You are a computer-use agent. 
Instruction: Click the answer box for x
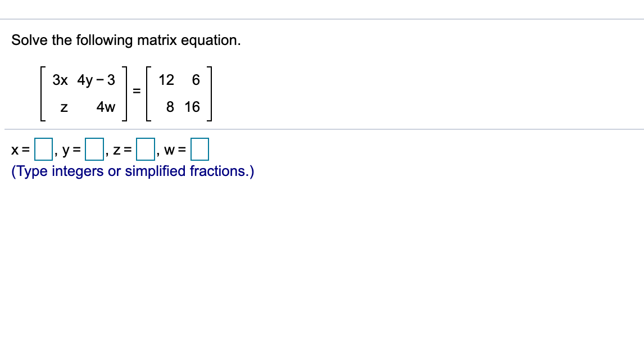point(44,149)
